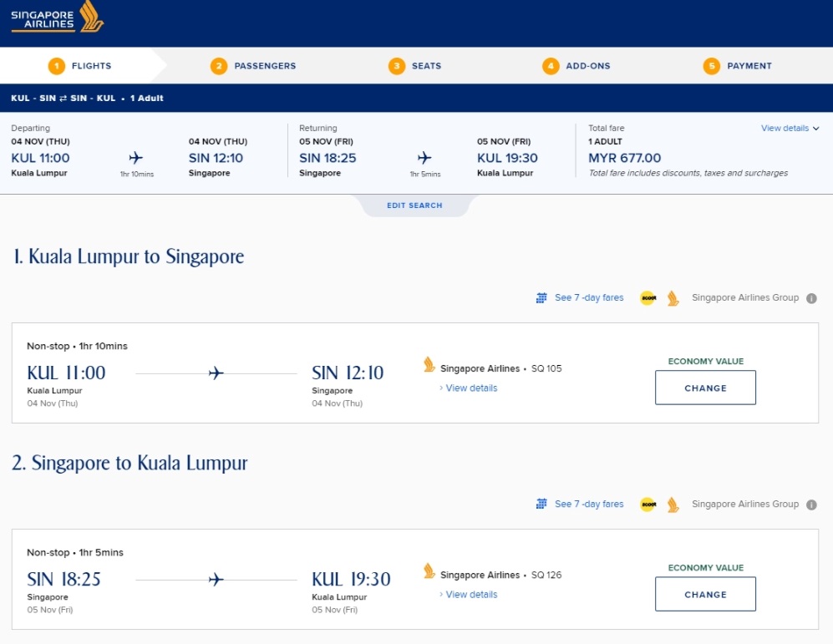Click the step 4 number circle
The height and width of the screenshot is (644, 833).
[x=551, y=66]
